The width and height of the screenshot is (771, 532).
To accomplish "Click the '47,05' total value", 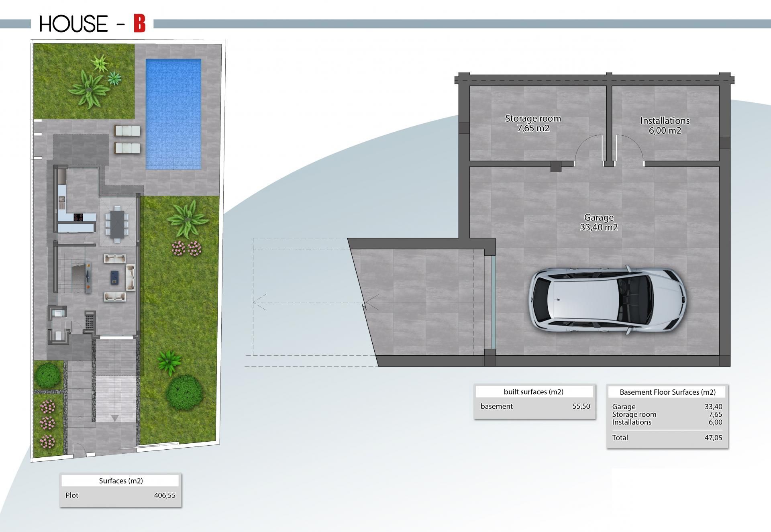I will click(713, 438).
